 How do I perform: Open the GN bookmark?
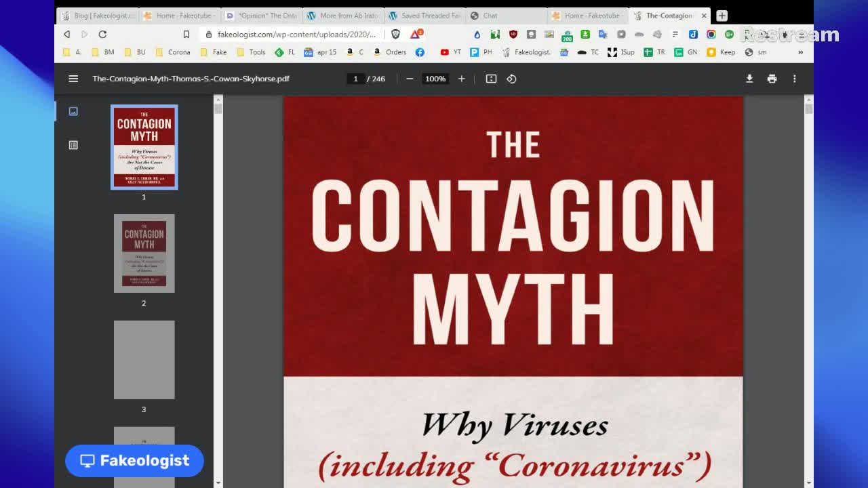tap(686, 52)
